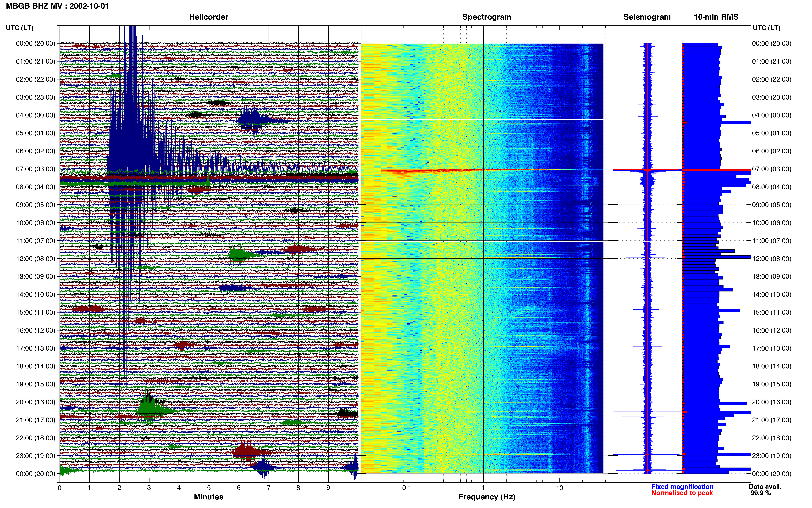The image size is (812, 508).
Task: Click the right 'UTC (LT)' axis label
Action: pyautogui.click(x=766, y=28)
